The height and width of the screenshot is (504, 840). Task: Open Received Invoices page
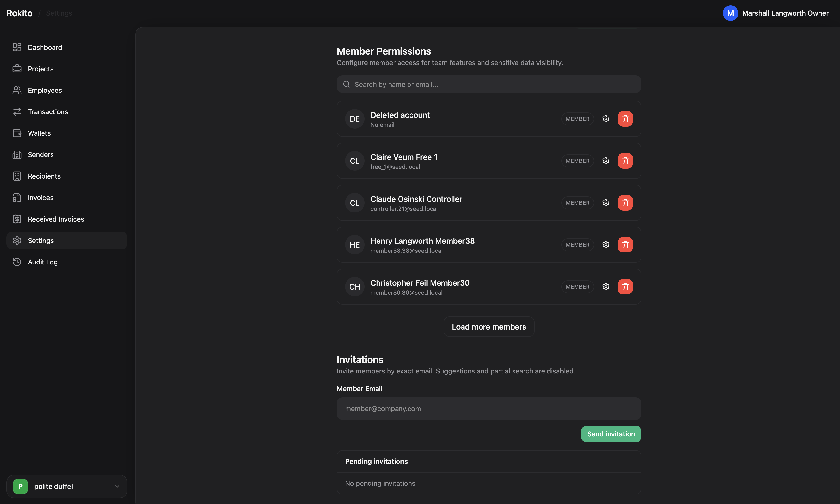pyautogui.click(x=56, y=219)
